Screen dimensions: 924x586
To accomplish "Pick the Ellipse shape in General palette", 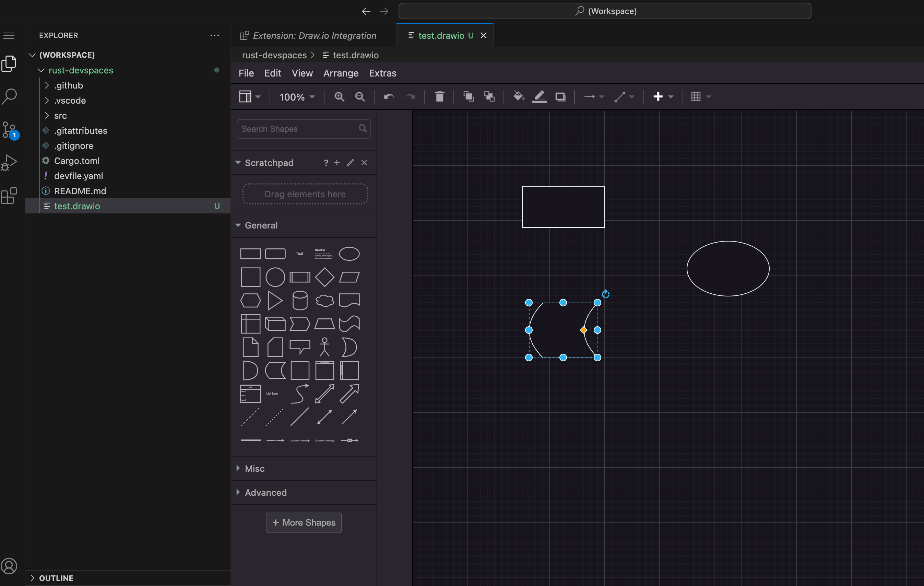I will 349,254.
